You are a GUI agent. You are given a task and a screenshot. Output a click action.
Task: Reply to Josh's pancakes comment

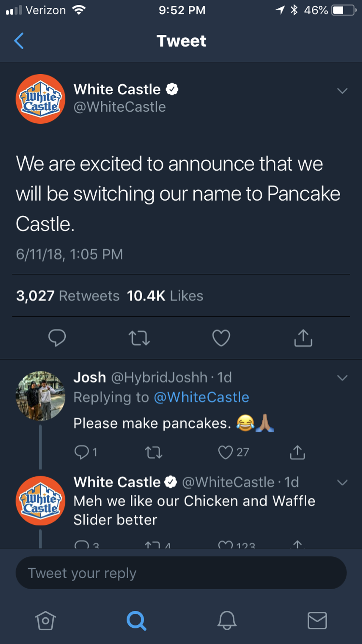tap(82, 452)
